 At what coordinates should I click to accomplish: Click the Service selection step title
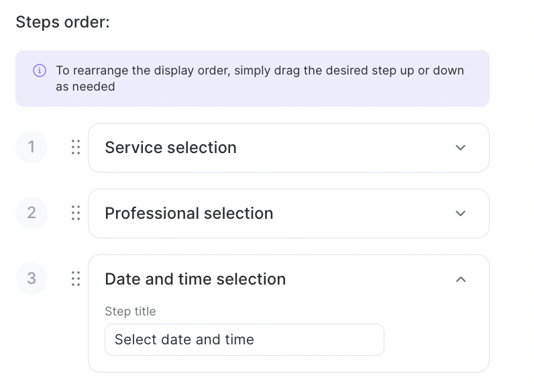[x=170, y=148]
